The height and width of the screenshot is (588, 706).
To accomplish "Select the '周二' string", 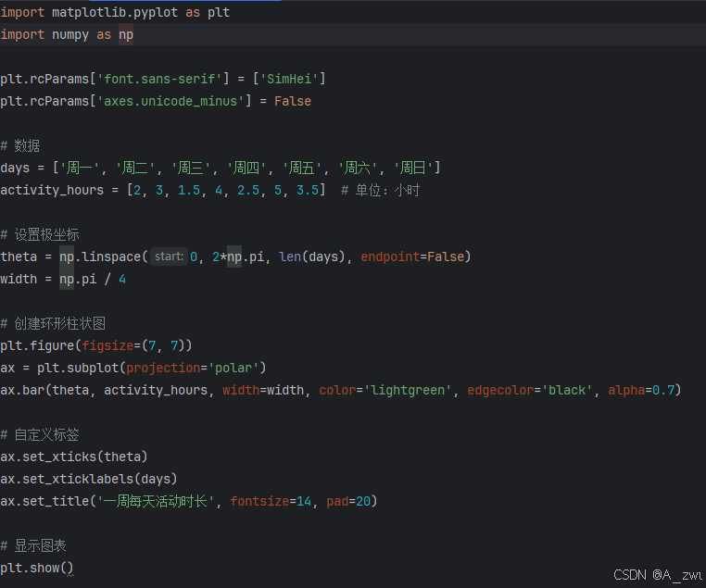I will point(135,168).
